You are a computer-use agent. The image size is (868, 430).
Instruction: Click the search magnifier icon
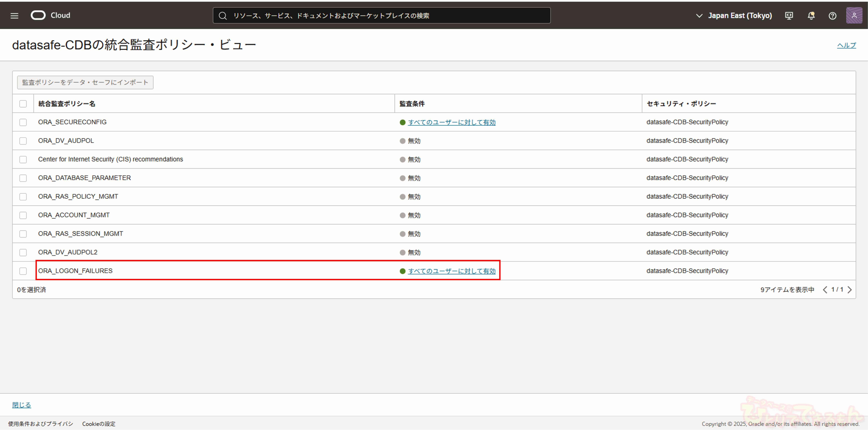222,16
